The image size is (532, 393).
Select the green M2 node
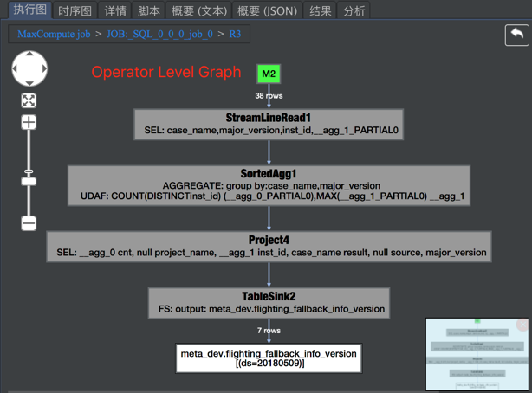click(269, 74)
